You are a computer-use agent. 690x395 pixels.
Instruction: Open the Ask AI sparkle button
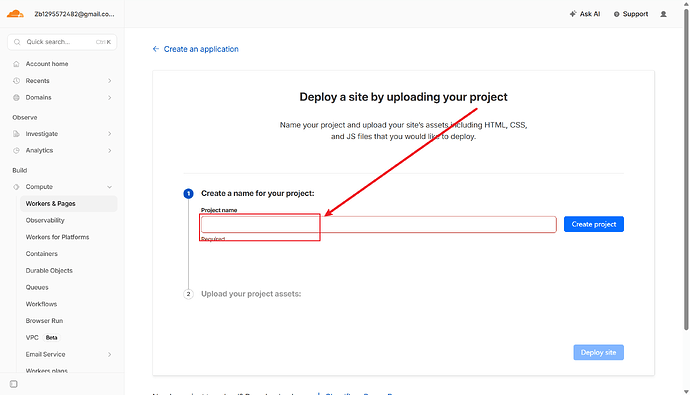(x=585, y=14)
